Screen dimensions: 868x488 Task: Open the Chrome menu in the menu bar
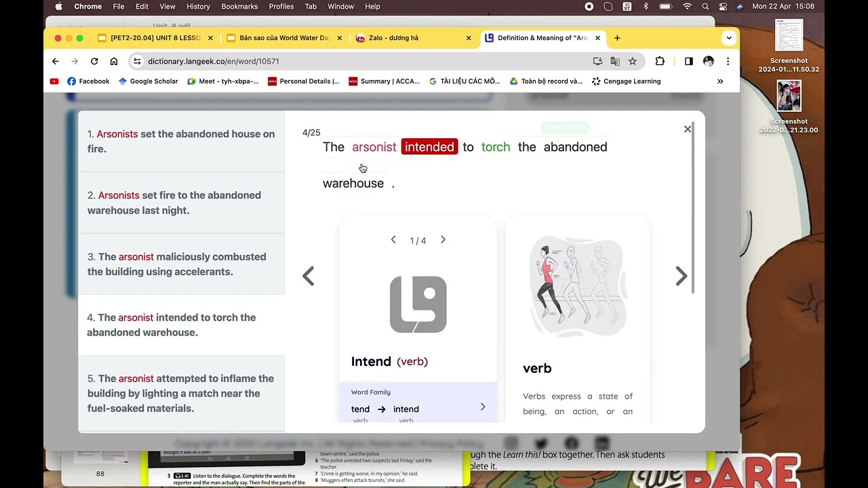pyautogui.click(x=88, y=6)
